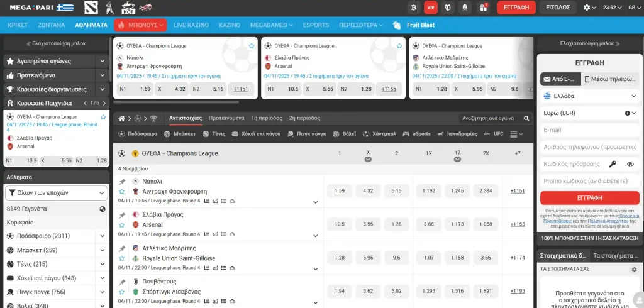Image resolution: width=644 pixels, height=308 pixels.
Task: Pin the Σλάβια Πράγας match row
Action: pos(122,215)
